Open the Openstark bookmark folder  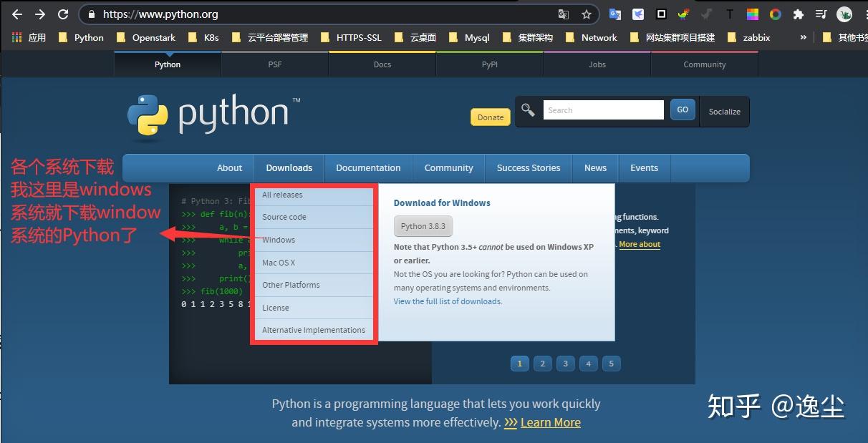(145, 37)
